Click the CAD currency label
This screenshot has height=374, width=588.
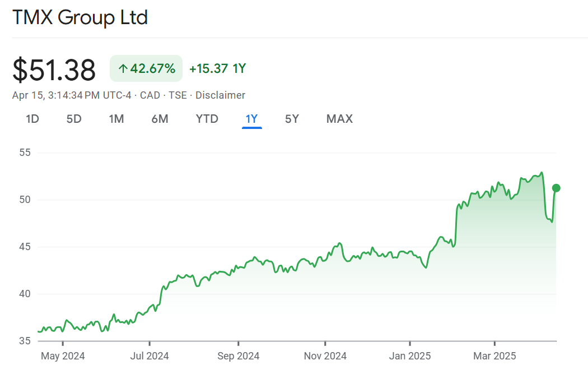coord(150,95)
